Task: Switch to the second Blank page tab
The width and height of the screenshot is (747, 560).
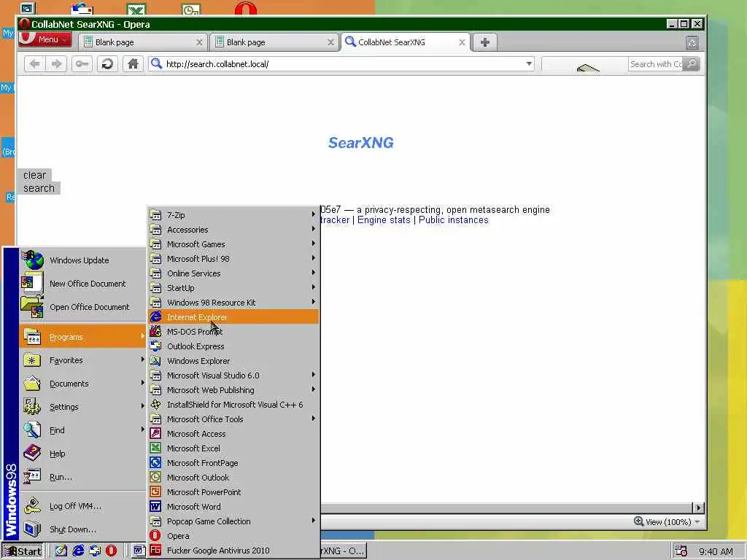Action: point(274,42)
